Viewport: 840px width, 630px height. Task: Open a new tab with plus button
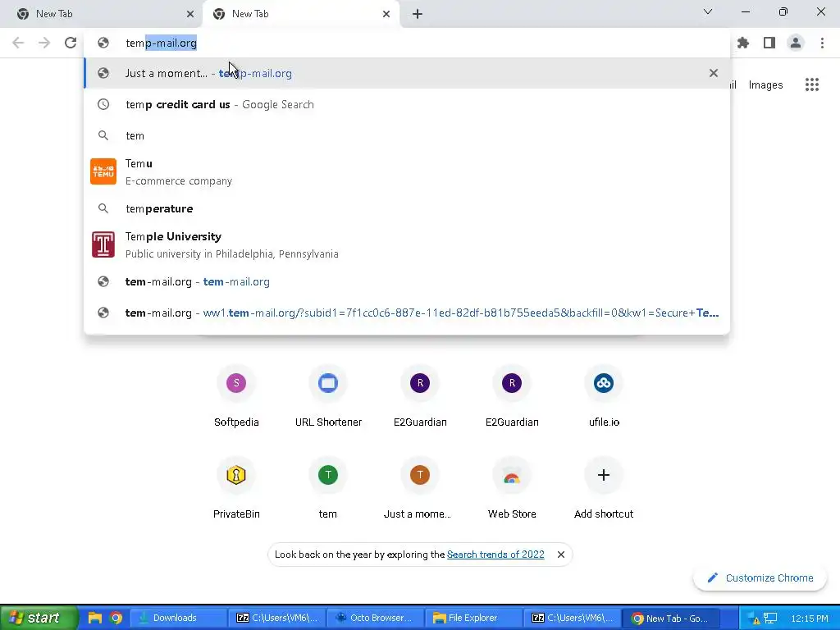(x=418, y=14)
